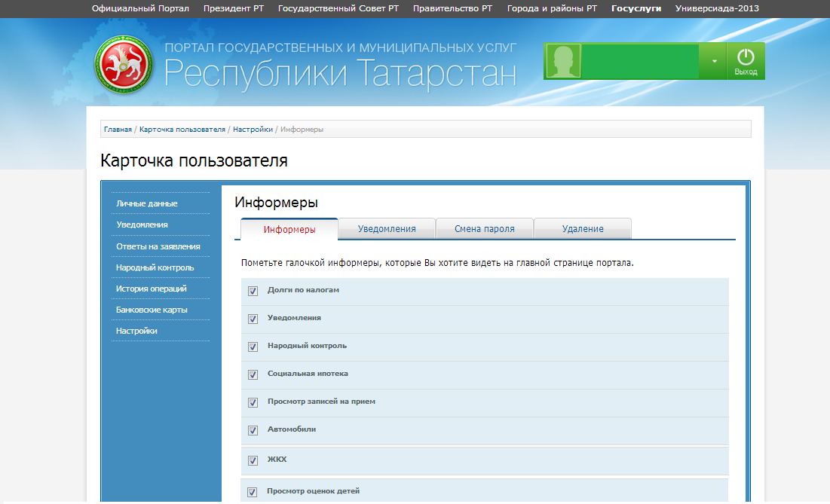
Task: Open Президент РТ in top navigation
Action: 233,8
